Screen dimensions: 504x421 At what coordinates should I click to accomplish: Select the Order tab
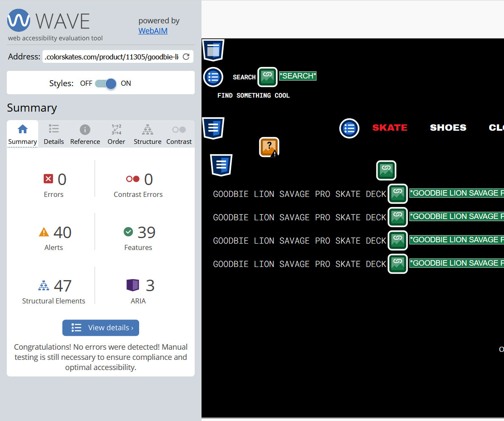[116, 135]
